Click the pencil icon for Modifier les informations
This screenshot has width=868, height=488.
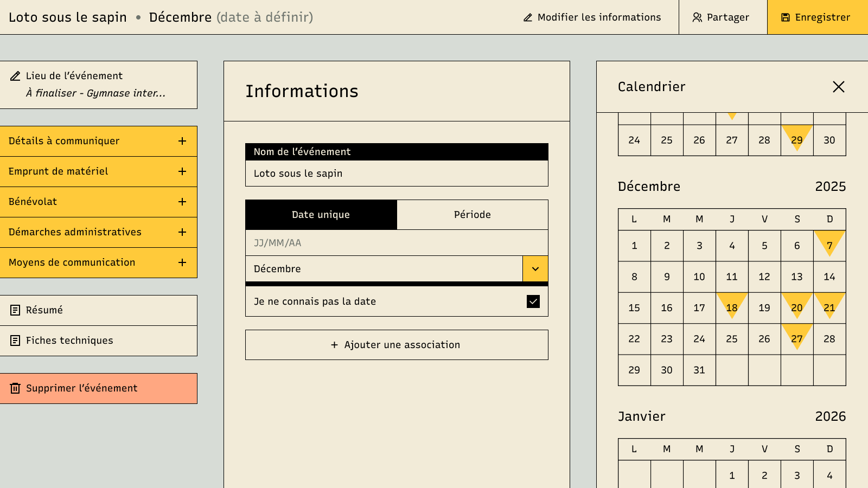point(528,17)
